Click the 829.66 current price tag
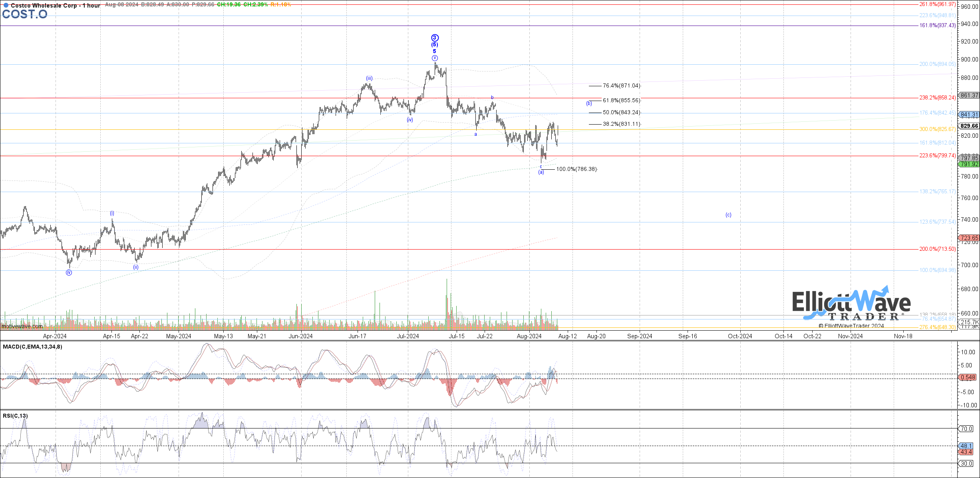The height and width of the screenshot is (478, 980). coord(969,126)
